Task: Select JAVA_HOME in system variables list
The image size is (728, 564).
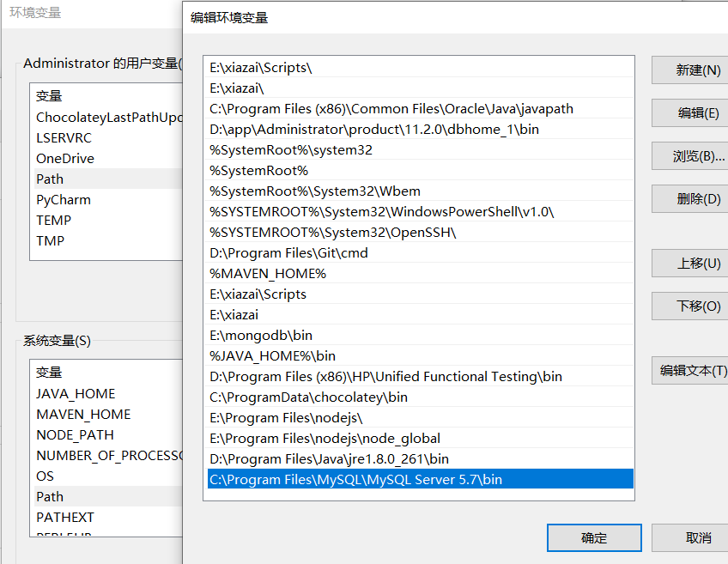Action: [76, 394]
